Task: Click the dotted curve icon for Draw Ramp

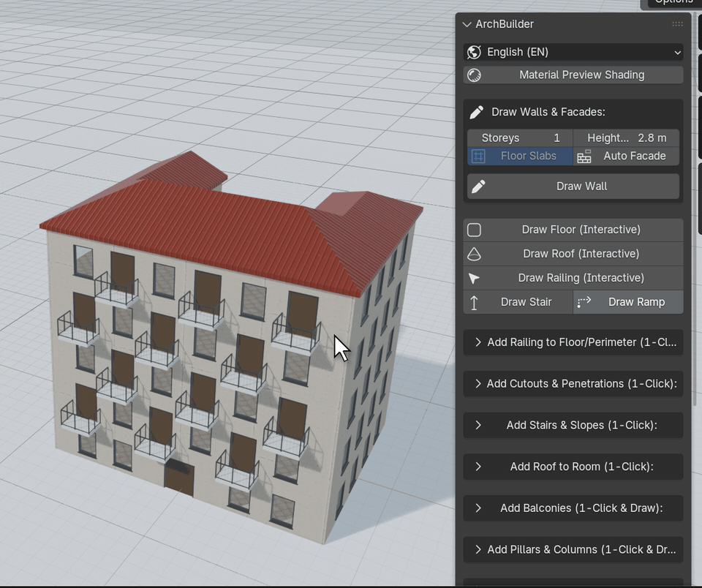Action: pyautogui.click(x=584, y=302)
